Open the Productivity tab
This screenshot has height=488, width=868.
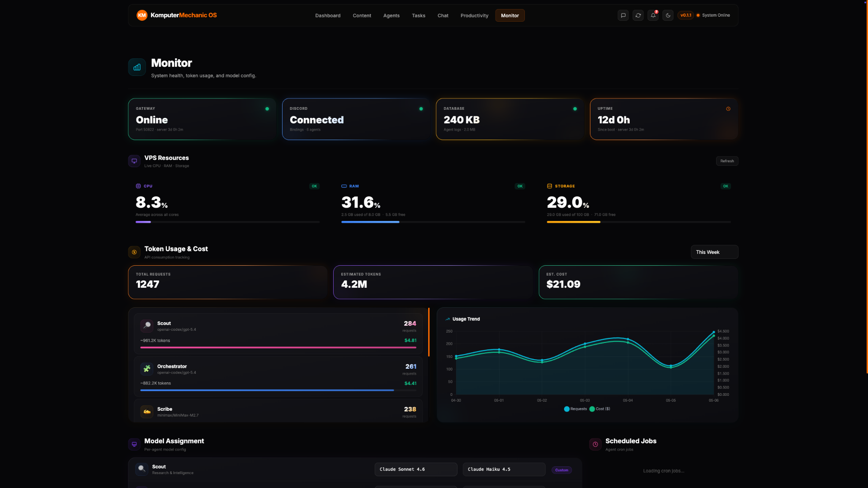tap(474, 15)
